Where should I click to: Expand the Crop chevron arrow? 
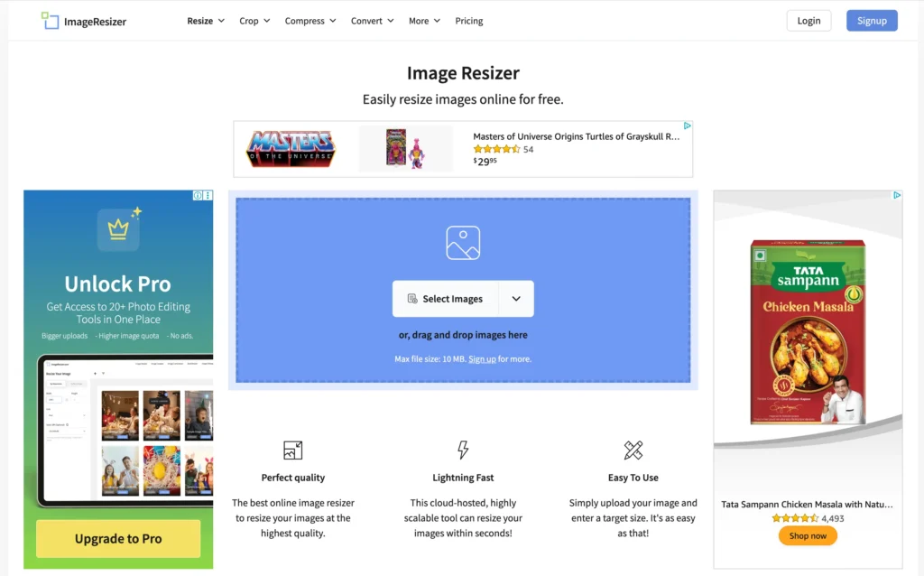[x=267, y=21]
